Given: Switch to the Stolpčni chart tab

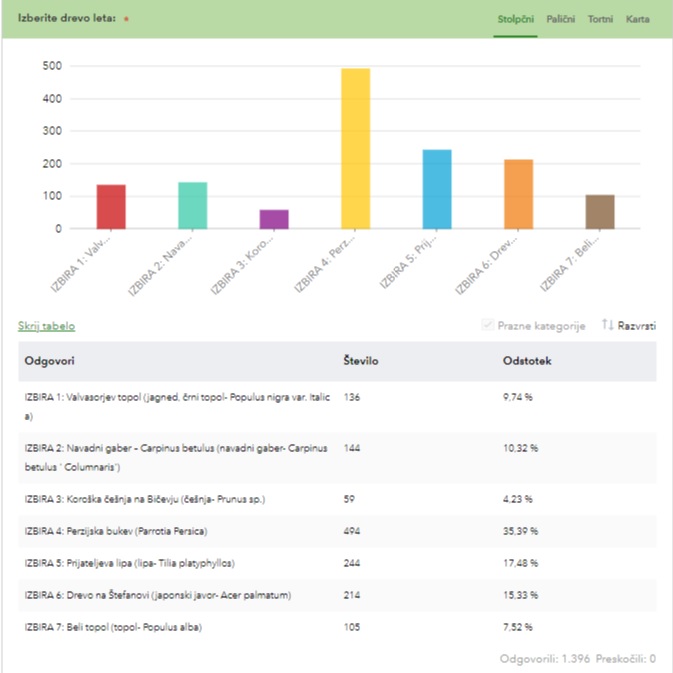Looking at the screenshot, I should 516,19.
